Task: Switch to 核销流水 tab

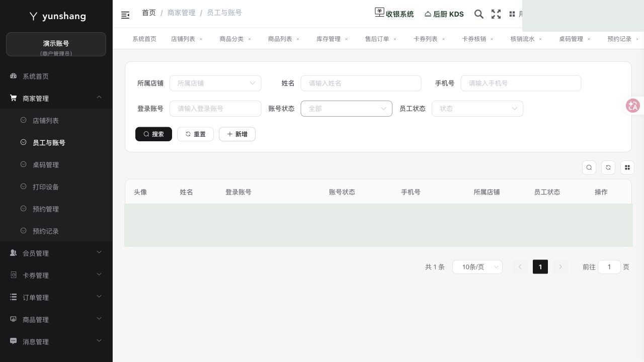Action: [x=523, y=39]
